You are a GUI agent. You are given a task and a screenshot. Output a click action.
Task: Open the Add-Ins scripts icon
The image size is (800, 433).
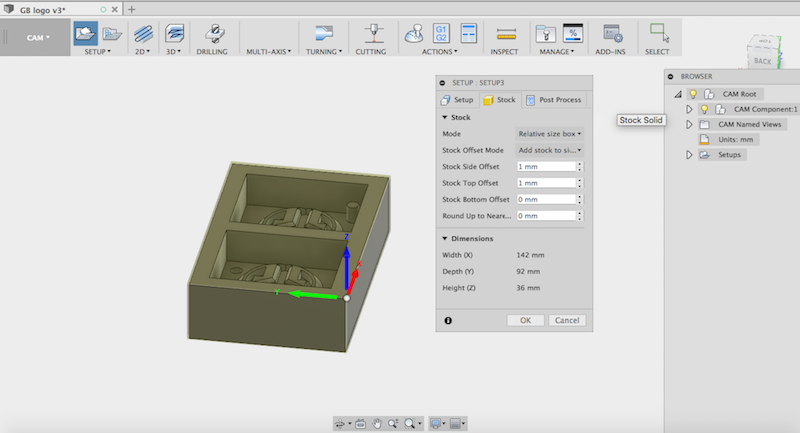tap(612, 34)
